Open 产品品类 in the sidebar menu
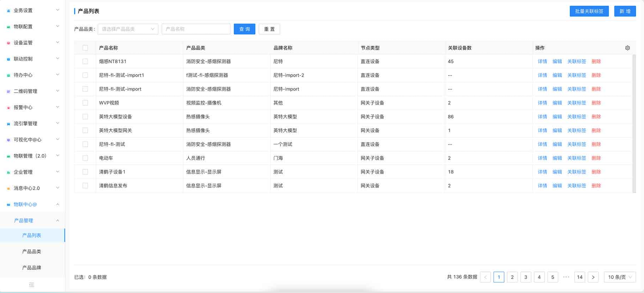 [32, 252]
